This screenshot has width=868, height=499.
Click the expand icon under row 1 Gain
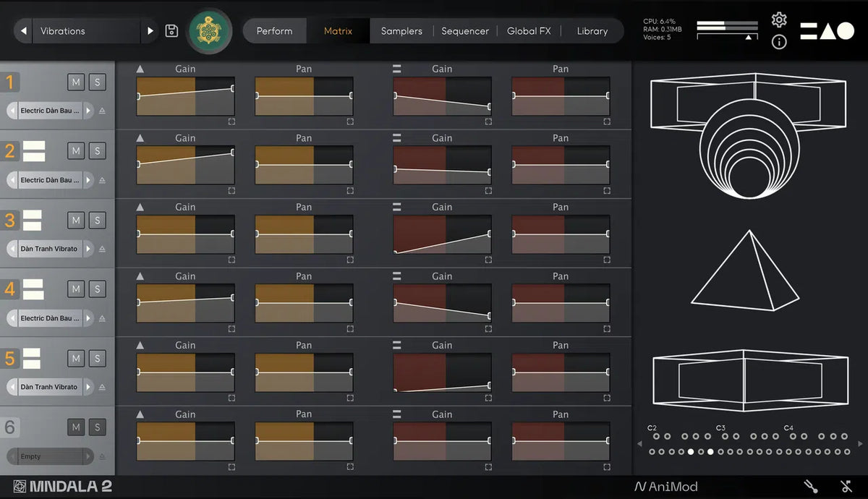231,121
